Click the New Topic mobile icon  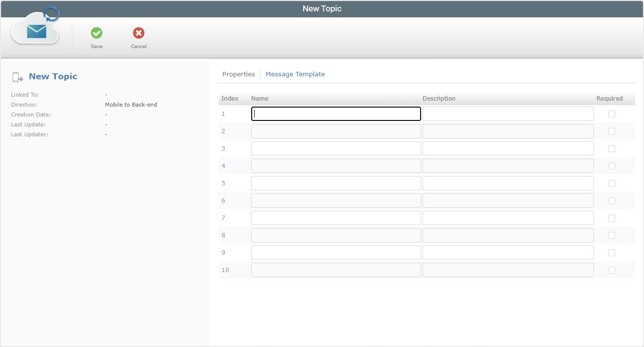(x=17, y=76)
